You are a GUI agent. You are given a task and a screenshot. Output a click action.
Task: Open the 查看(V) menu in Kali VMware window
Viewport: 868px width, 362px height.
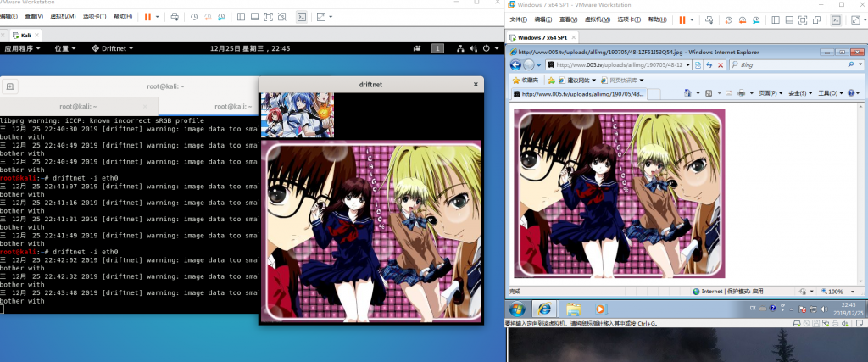pyautogui.click(x=34, y=17)
